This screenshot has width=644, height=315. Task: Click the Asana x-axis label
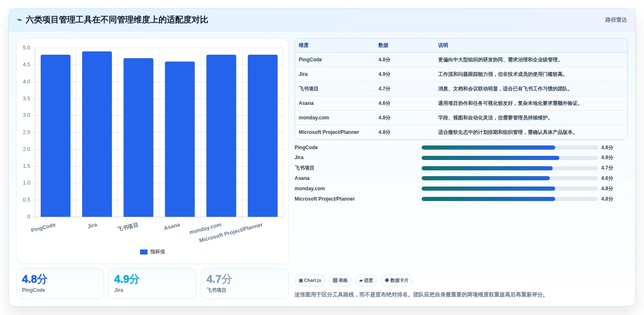point(172,226)
